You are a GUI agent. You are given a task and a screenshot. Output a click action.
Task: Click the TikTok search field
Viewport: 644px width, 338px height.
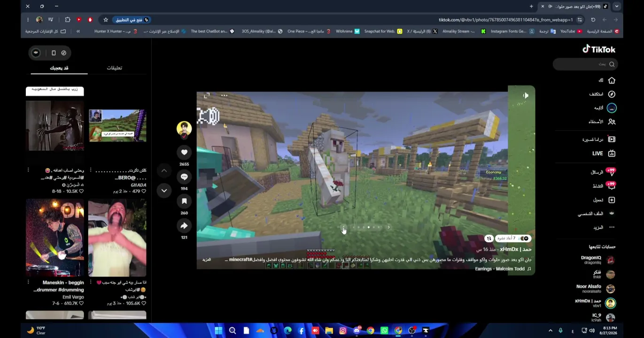(x=585, y=64)
